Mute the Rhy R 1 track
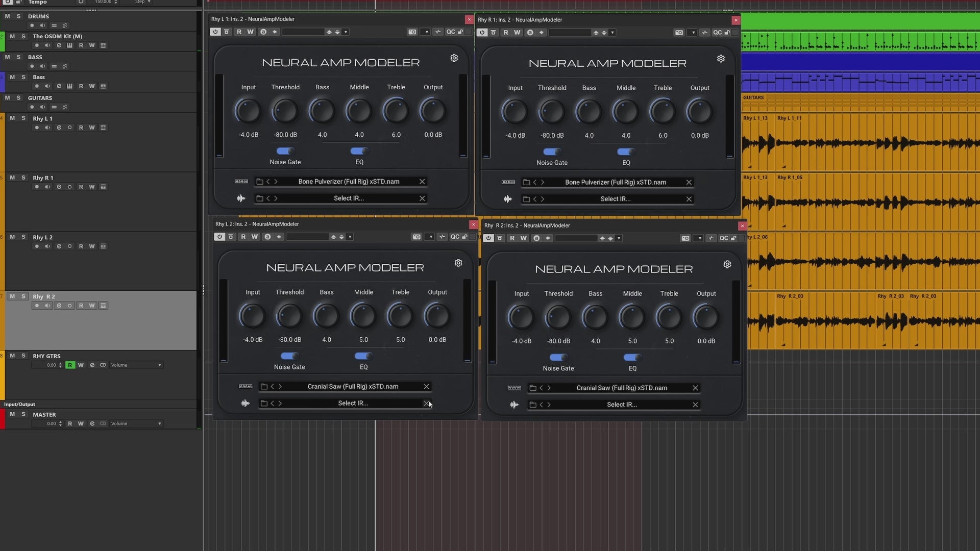The height and width of the screenshot is (551, 980). coord(12,178)
